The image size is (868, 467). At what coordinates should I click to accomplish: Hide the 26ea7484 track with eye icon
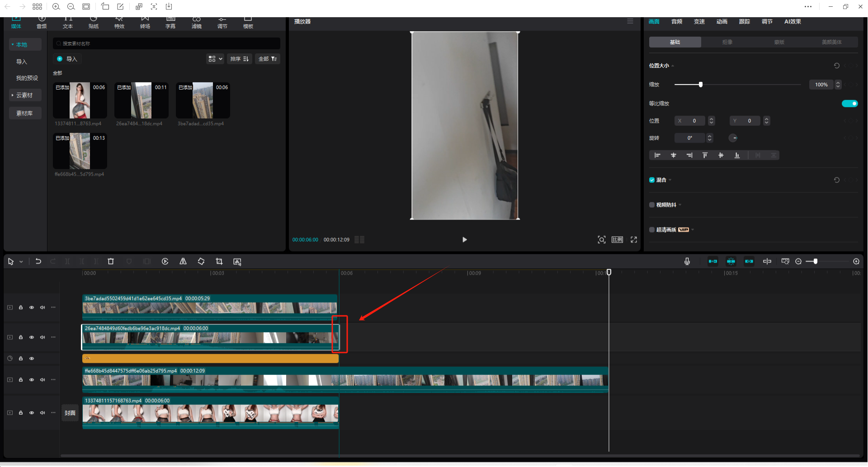click(x=32, y=338)
